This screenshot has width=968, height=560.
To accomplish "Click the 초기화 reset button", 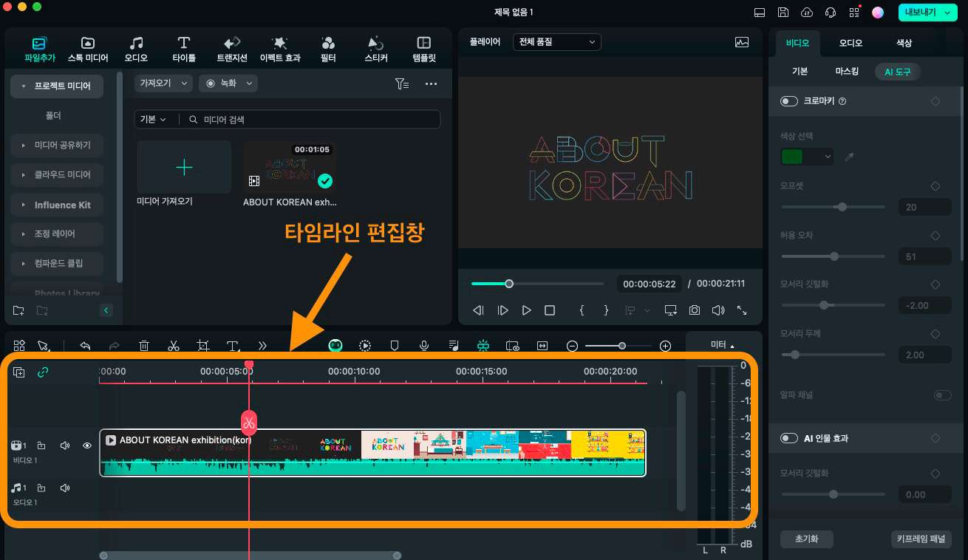I will [807, 539].
